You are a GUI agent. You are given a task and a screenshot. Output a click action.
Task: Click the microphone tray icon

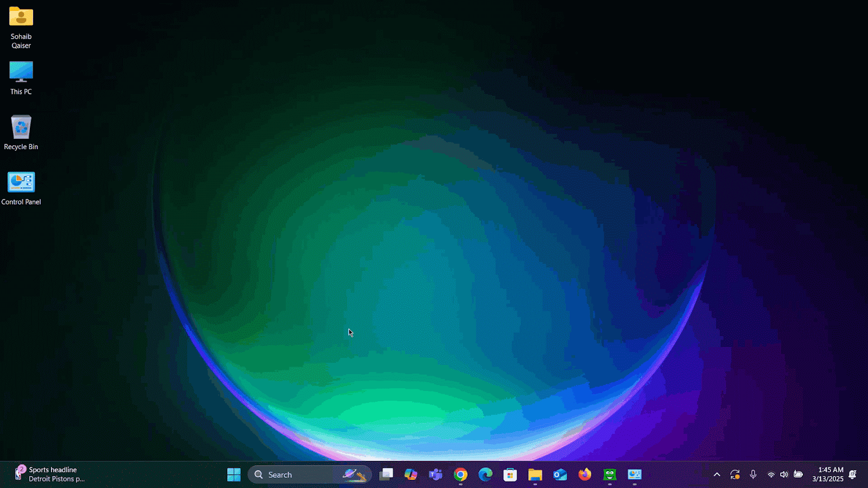[753, 474]
